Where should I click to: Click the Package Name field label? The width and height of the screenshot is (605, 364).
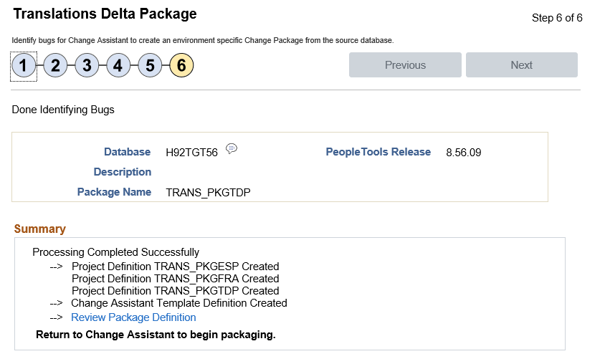[114, 192]
